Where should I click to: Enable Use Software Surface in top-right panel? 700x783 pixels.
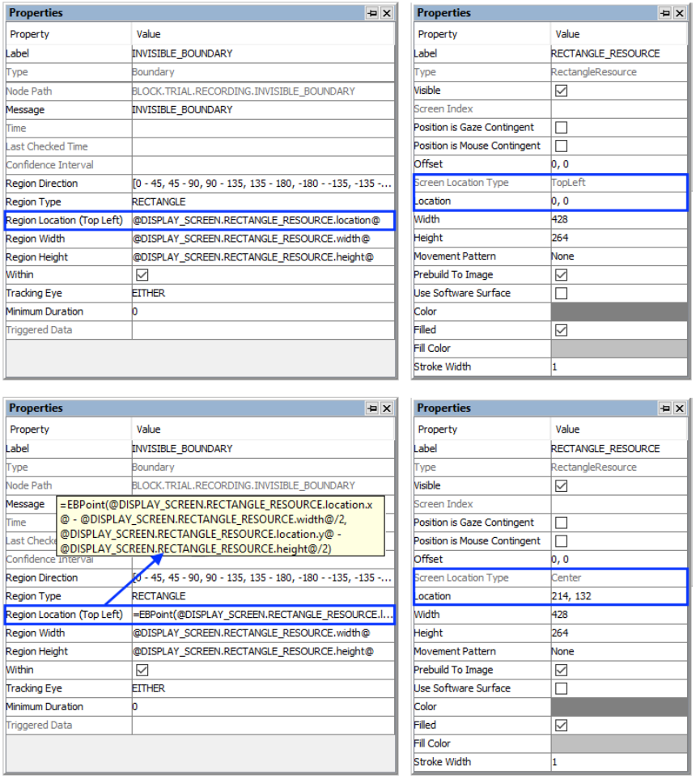[x=561, y=293]
